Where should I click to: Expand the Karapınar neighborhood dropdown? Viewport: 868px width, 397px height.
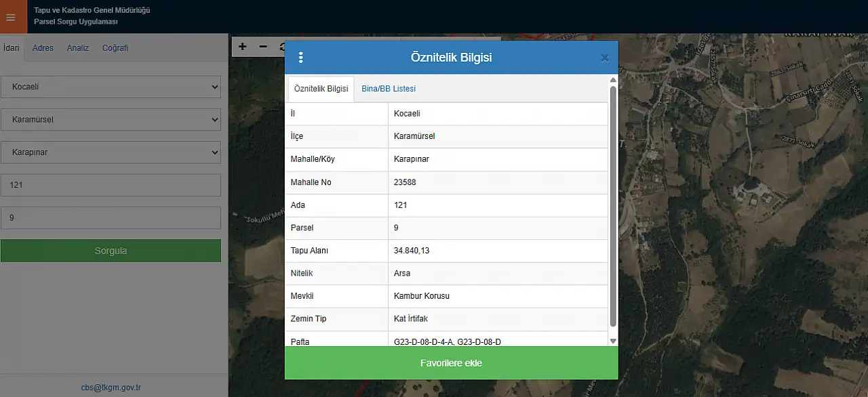coord(111,152)
